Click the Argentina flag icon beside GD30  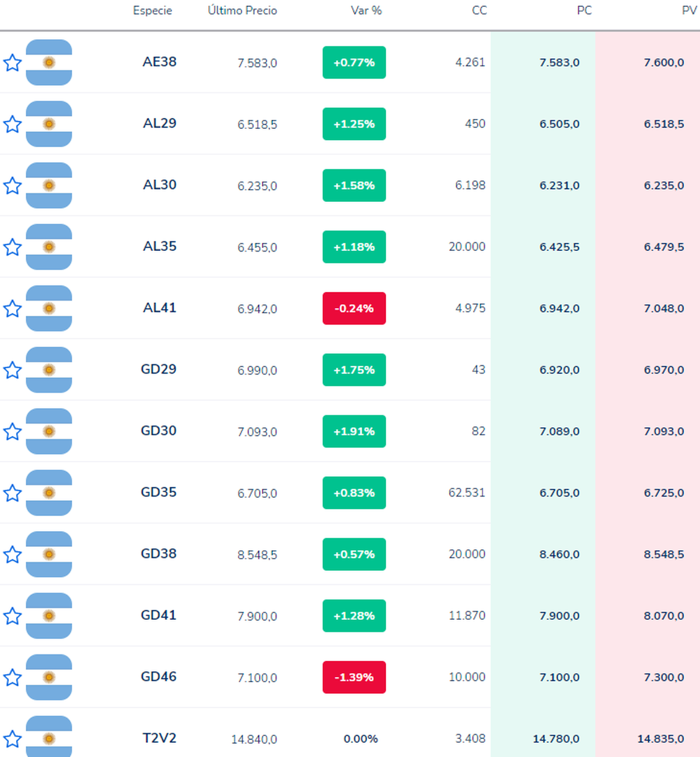[49, 432]
